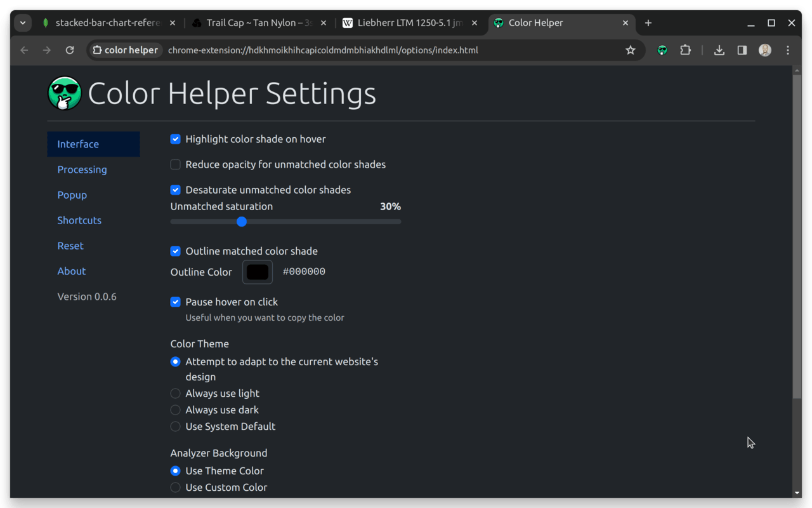Click the scrollbar down arrow
Screen dimensions: 812x508
tap(797, 493)
